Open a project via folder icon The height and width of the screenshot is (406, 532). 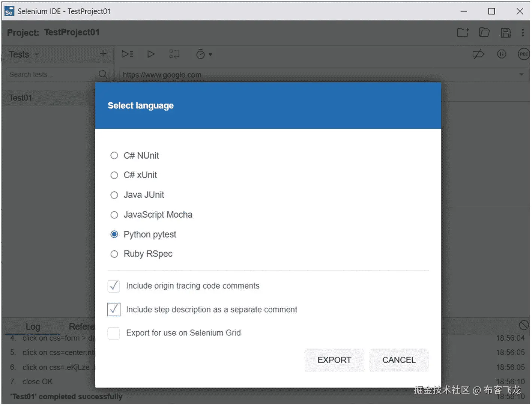pos(484,33)
